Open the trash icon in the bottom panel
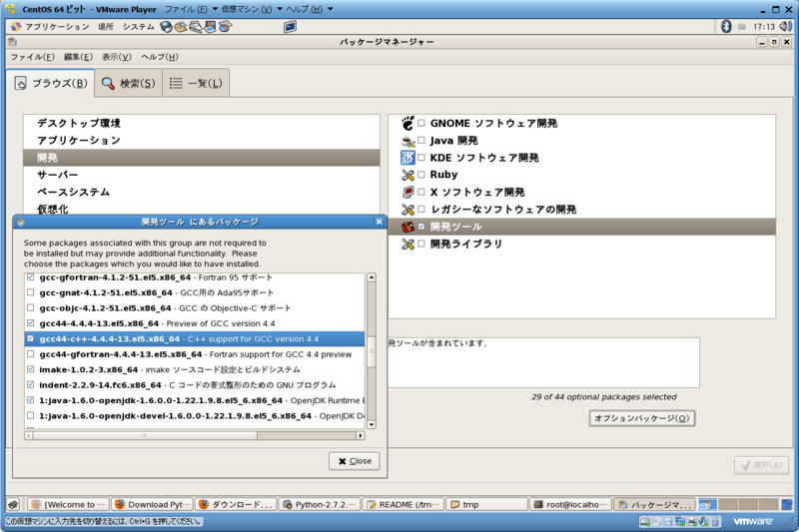Image resolution: width=799 pixels, height=532 pixels. (787, 504)
